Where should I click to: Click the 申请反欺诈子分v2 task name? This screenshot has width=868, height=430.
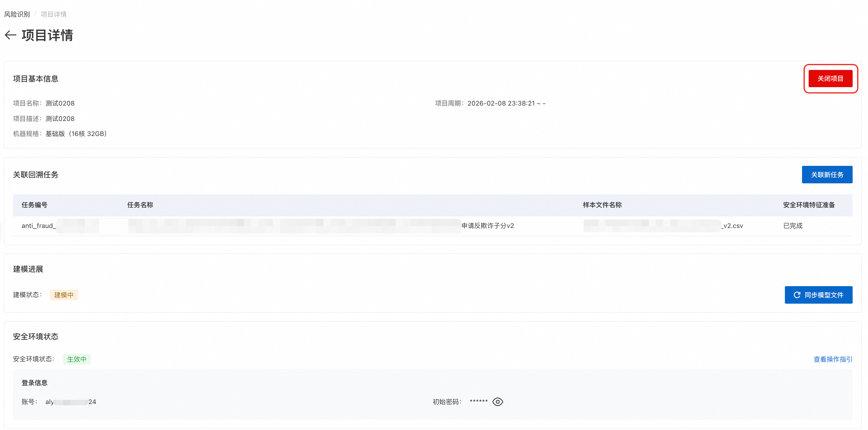point(487,226)
